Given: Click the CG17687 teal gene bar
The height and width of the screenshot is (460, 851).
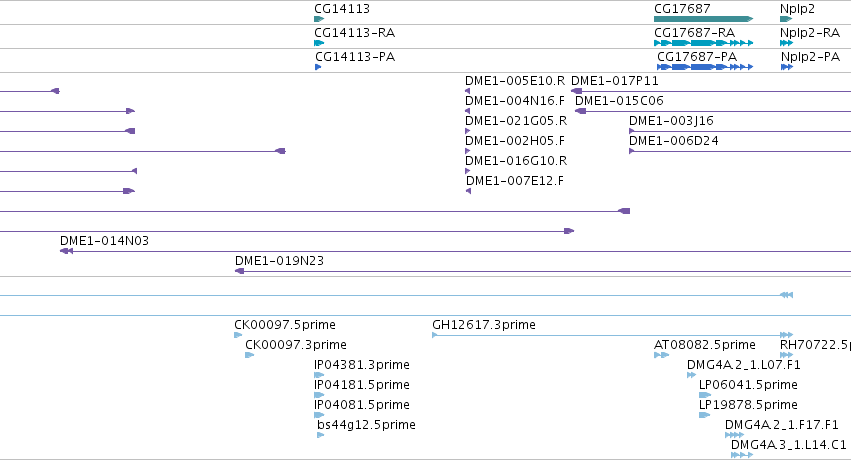Looking at the screenshot, I should pyautogui.click(x=703, y=19).
